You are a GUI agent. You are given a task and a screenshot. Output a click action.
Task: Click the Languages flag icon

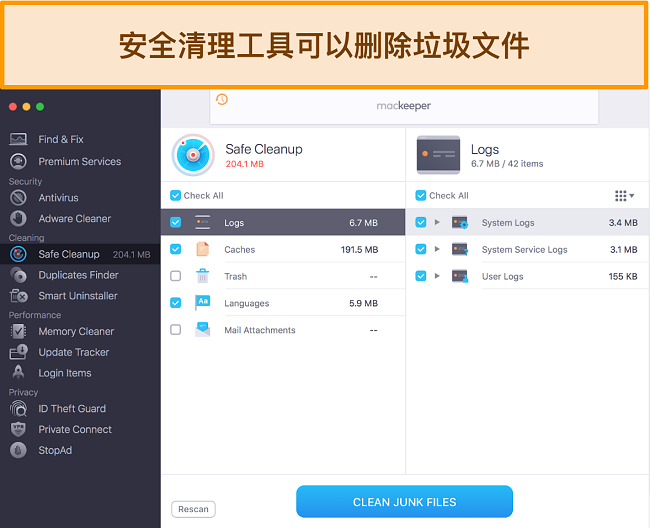pyautogui.click(x=203, y=303)
